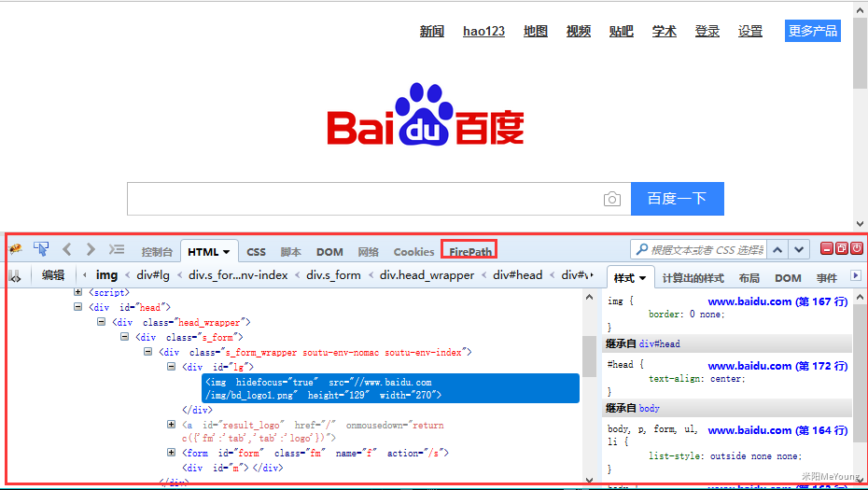Image resolution: width=868 pixels, height=490 pixels.
Task: Switch to the 控制台 tab
Action: point(157,252)
